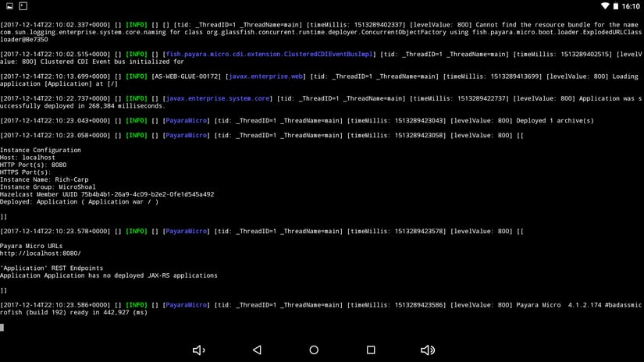Select the fish.payara.micro.cdi.extension.ClusteredCDIEventBusImpl logger name

click(x=269, y=54)
